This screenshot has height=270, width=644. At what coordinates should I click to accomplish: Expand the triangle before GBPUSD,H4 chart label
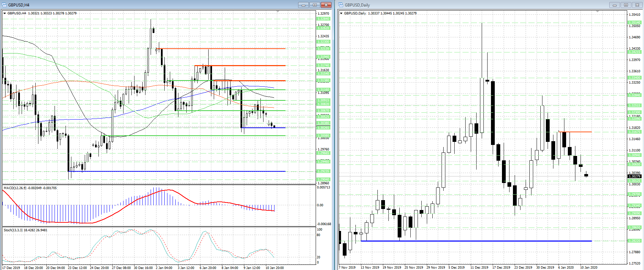click(x=4, y=13)
